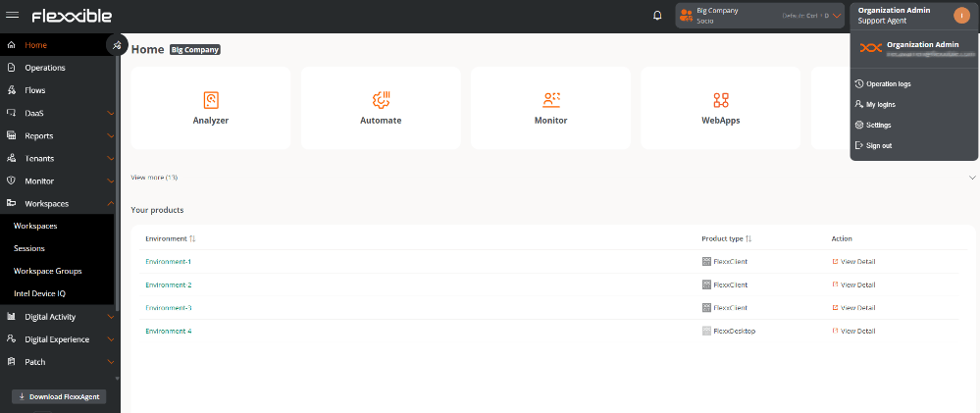Viewport: 980px width, 413px height.
Task: Collapse the Workspaces sidebar section chevron
Action: pos(111,204)
